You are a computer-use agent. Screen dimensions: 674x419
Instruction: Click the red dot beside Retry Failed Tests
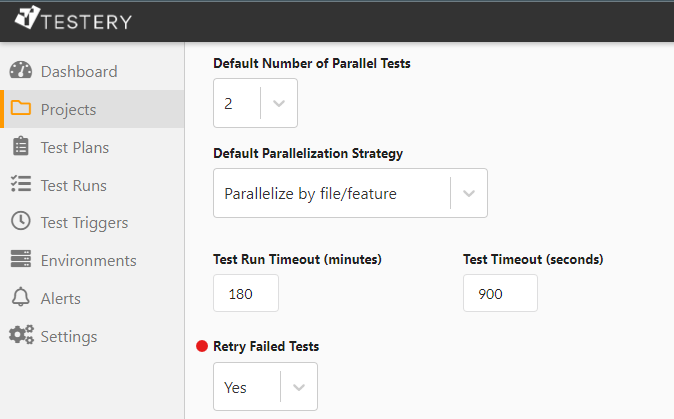point(202,346)
